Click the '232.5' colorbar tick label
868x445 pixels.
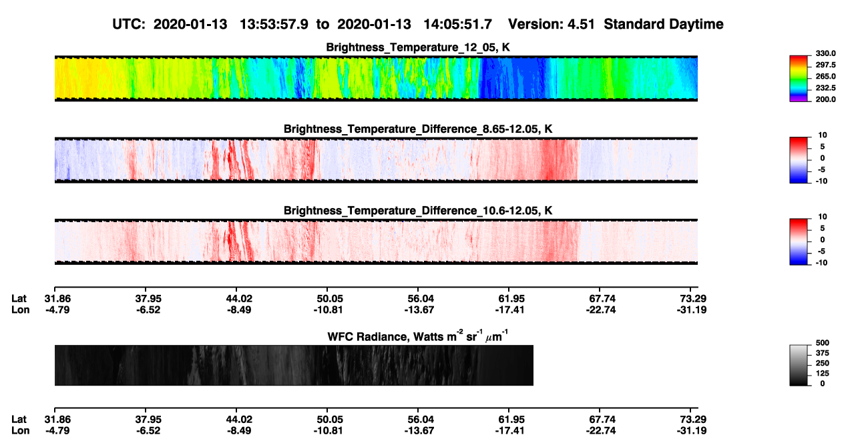click(x=827, y=88)
